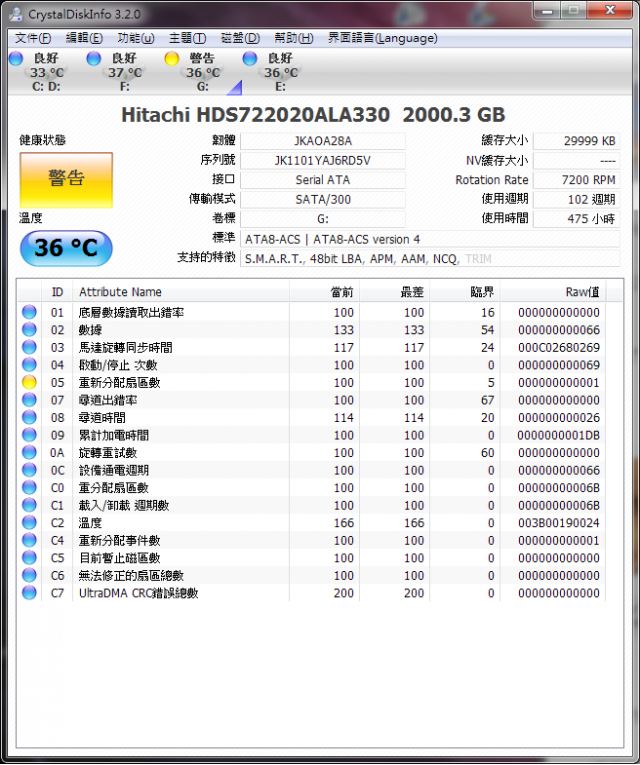This screenshot has height=765, width=640.
Task: Click status orb for attribute C7 UltraDMA
Action: pos(29,593)
